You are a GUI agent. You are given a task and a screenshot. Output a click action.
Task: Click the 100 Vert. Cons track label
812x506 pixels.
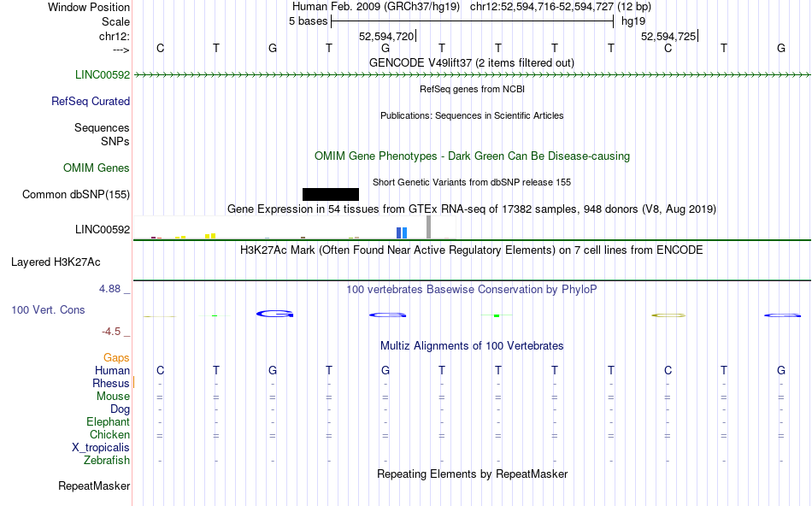[48, 309]
